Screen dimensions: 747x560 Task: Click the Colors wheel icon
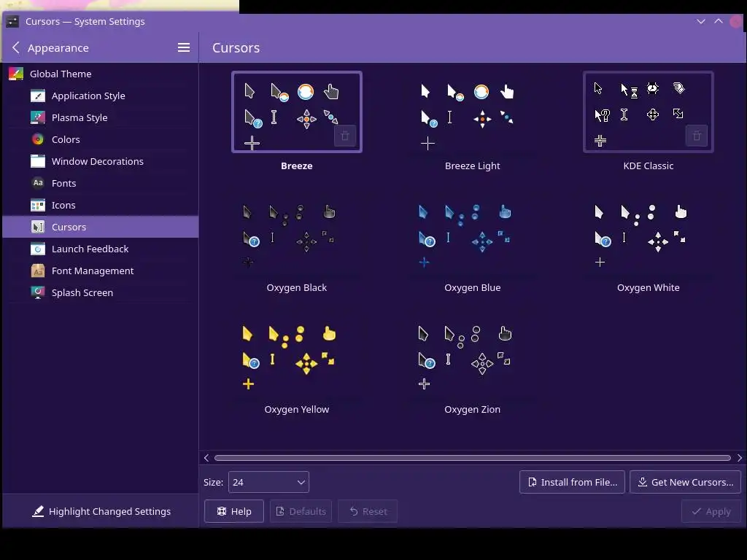38,139
